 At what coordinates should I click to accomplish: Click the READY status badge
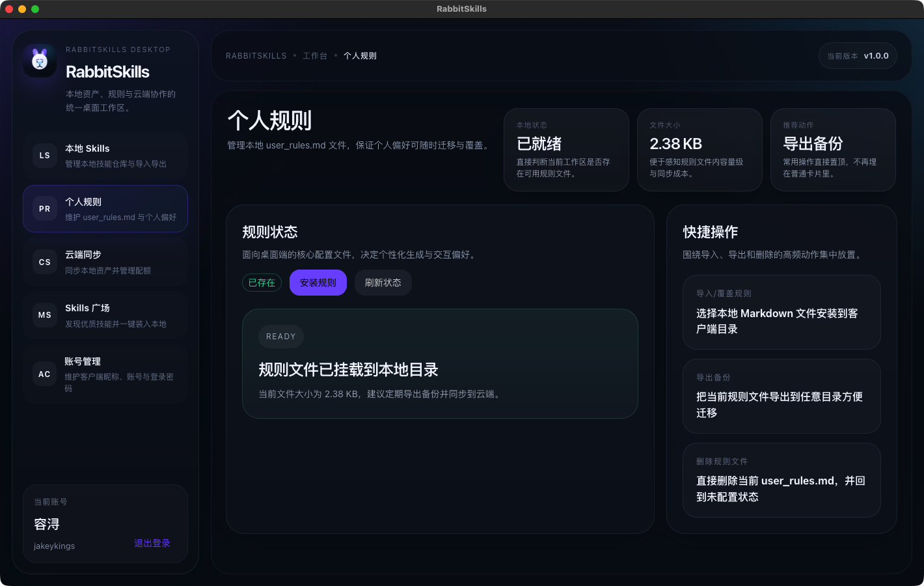coord(280,336)
